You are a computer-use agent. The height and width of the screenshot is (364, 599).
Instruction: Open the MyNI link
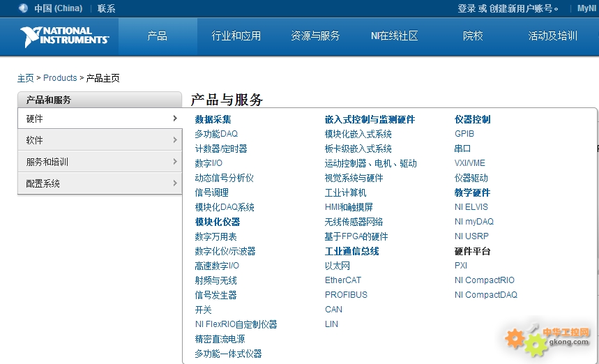pos(586,8)
